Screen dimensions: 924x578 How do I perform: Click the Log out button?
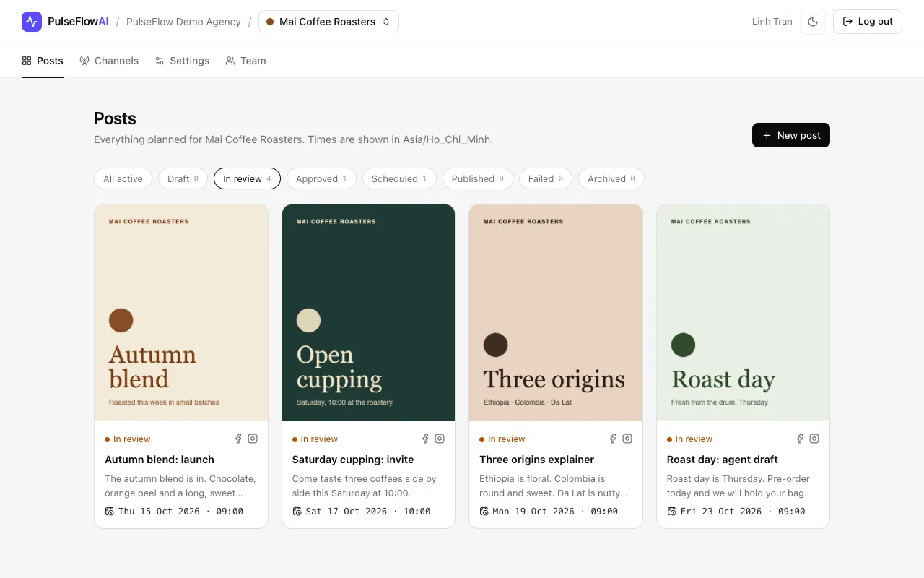pyautogui.click(x=868, y=22)
